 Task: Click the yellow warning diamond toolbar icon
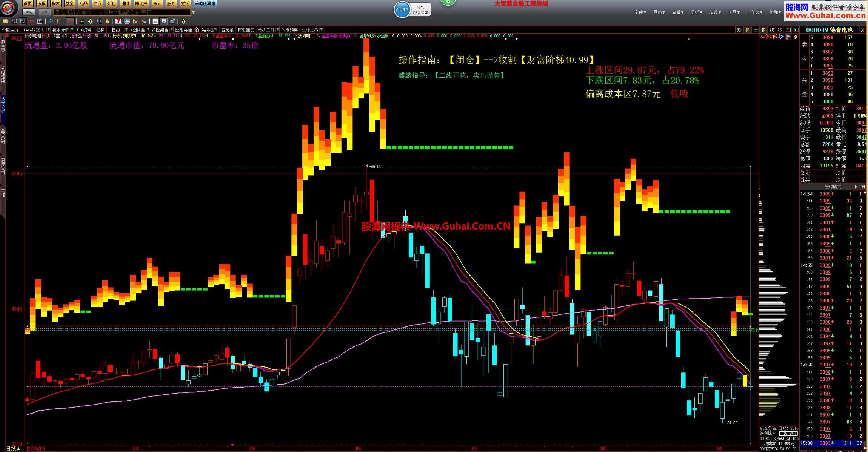click(x=90, y=21)
